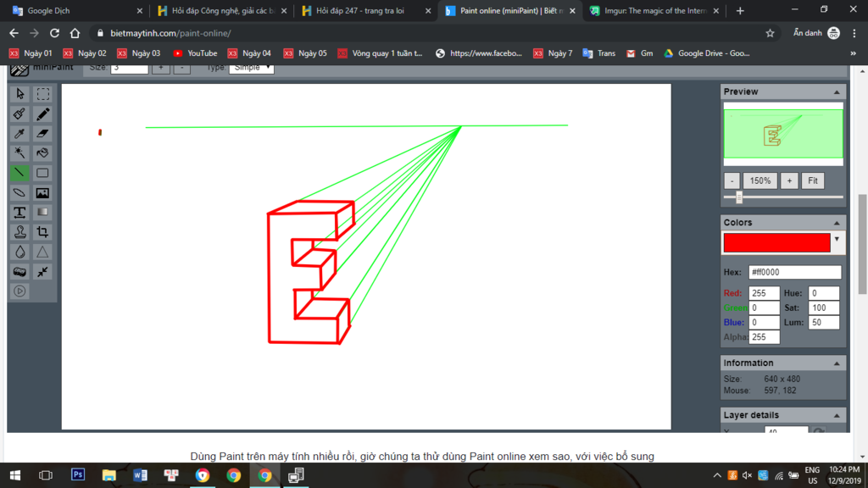
Task: Reload the page in browser
Action: click(54, 33)
